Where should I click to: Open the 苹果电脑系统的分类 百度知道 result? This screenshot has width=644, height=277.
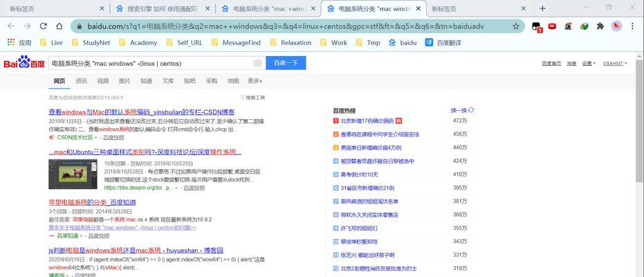(x=93, y=202)
